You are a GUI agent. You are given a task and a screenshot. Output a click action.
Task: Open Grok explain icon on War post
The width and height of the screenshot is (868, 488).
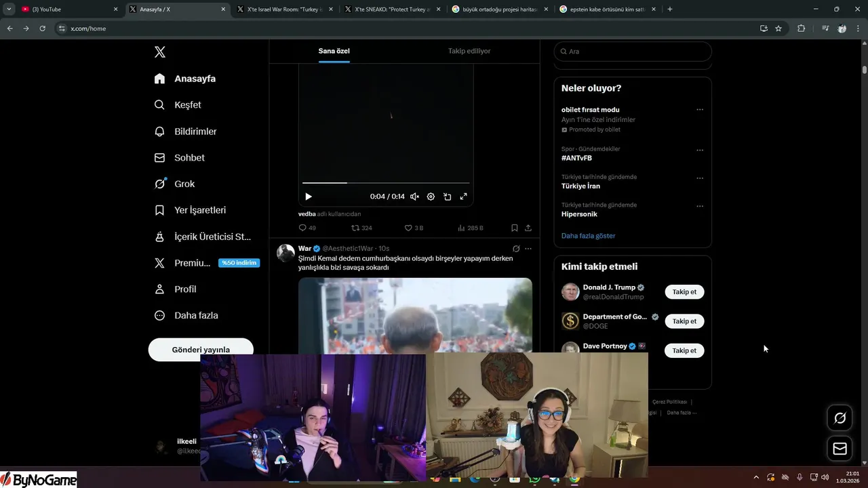click(516, 249)
